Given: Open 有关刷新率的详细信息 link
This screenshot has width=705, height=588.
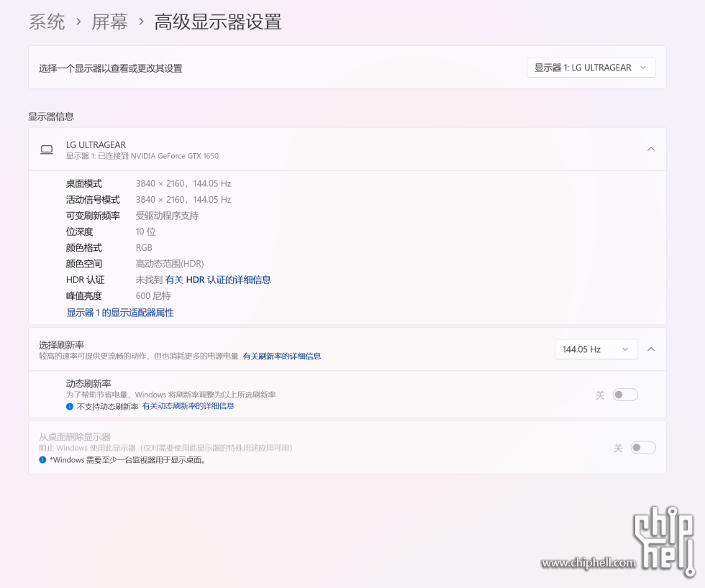Looking at the screenshot, I should [x=282, y=357].
